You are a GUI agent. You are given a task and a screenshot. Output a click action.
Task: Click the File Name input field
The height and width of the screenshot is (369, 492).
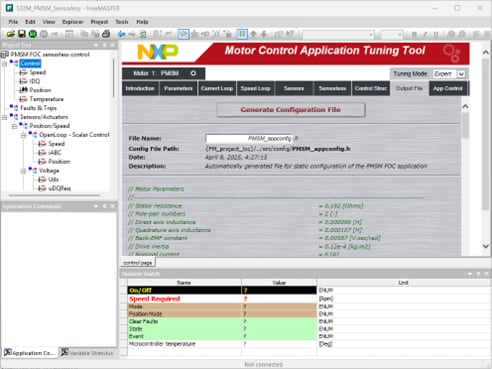pyautogui.click(x=249, y=138)
